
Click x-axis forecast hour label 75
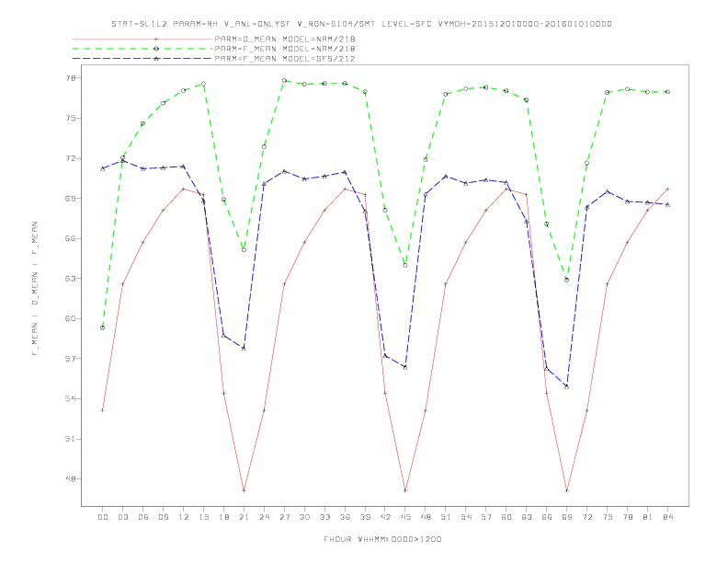pos(608,517)
